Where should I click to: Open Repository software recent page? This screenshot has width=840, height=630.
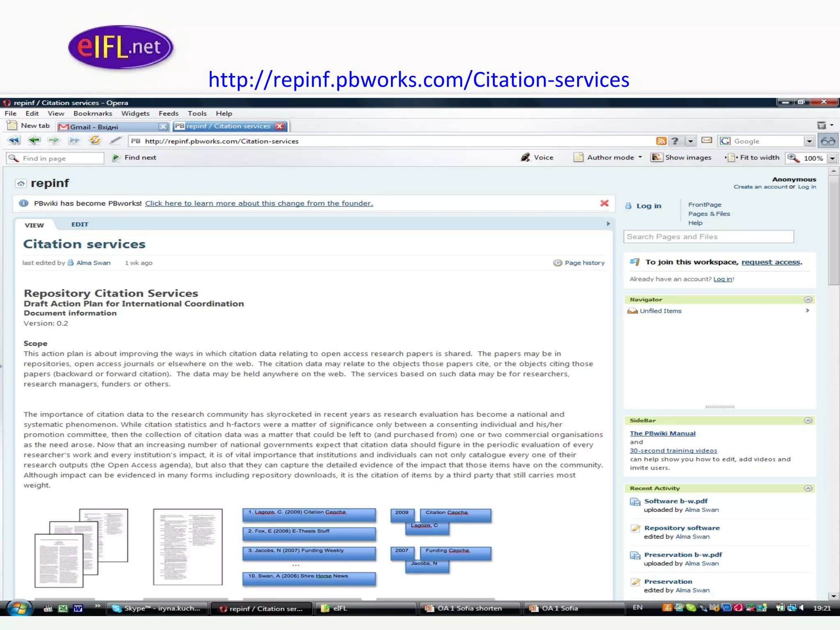click(x=682, y=528)
